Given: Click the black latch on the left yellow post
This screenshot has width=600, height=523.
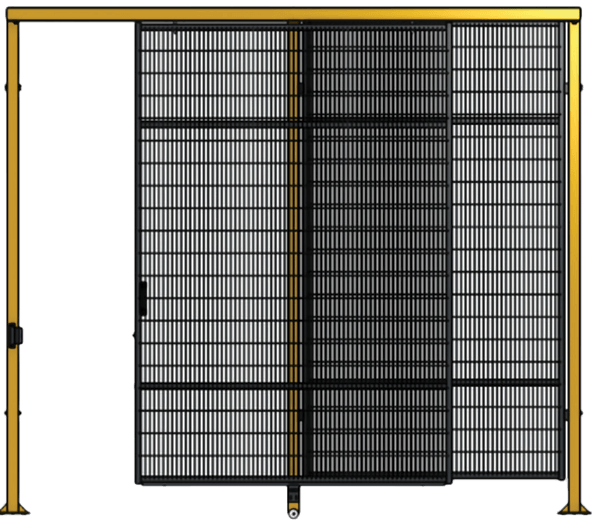Looking at the screenshot, I should click(15, 336).
